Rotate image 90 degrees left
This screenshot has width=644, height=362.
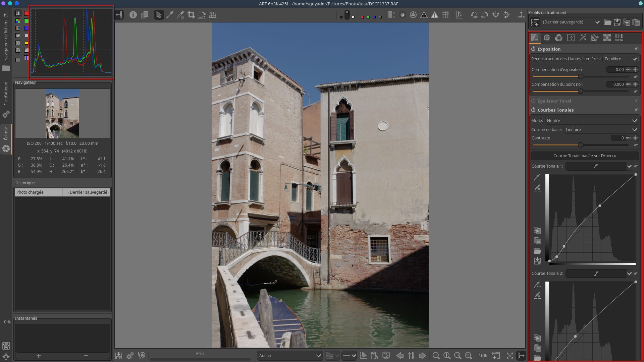point(474,15)
